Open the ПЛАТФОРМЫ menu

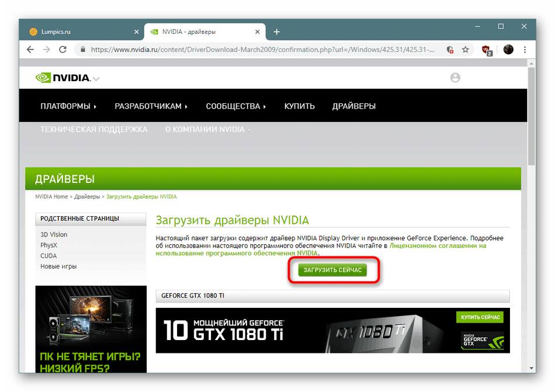(x=68, y=106)
